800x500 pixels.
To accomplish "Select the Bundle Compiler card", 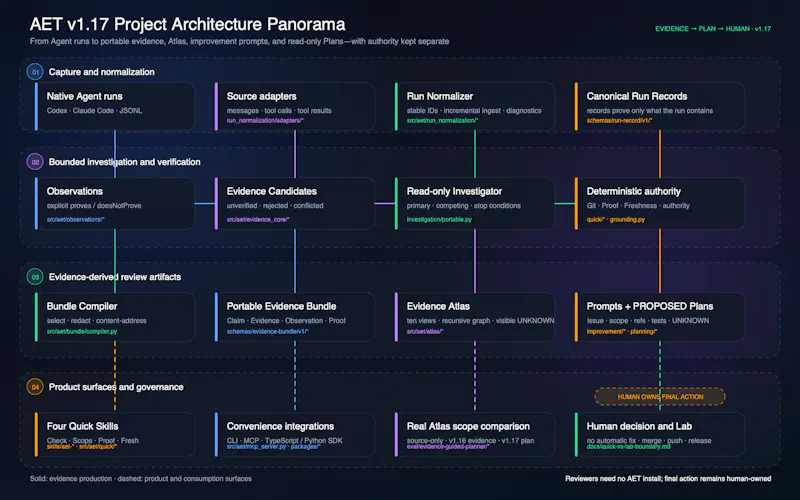I will (x=115, y=317).
